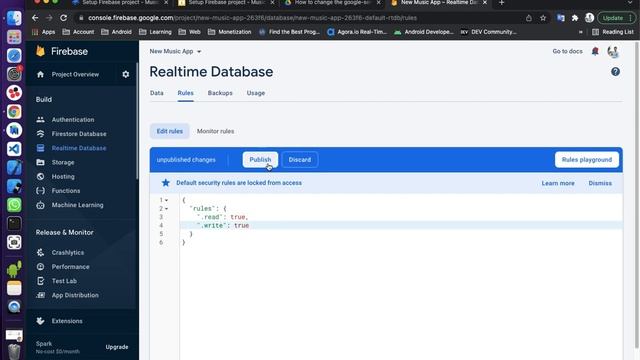This screenshot has height=360, width=640.
Task: Collapse code fold arrow on line 2
Action: [167, 209]
